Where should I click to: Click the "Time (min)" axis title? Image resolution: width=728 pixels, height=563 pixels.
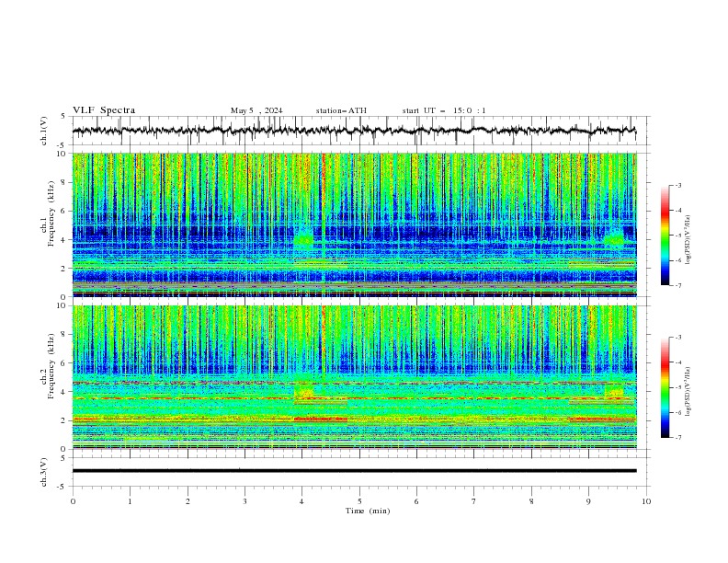368,511
